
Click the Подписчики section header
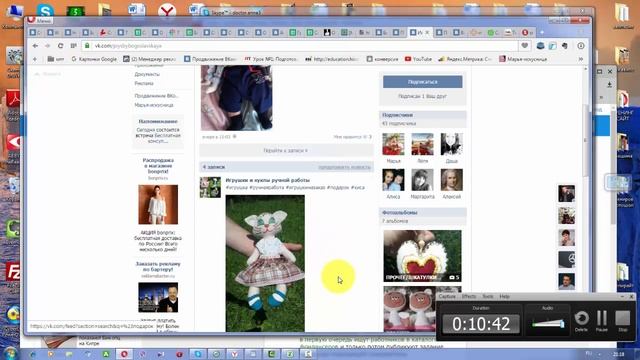[x=422, y=115]
